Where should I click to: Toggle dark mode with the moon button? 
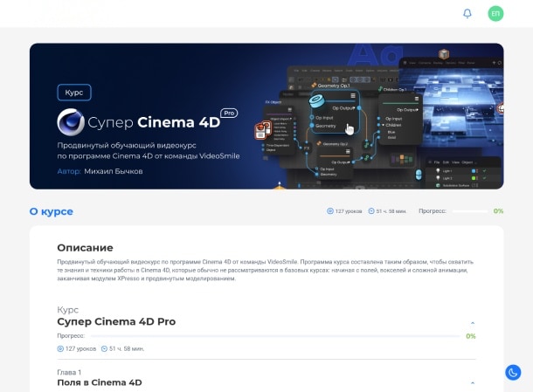[513, 373]
